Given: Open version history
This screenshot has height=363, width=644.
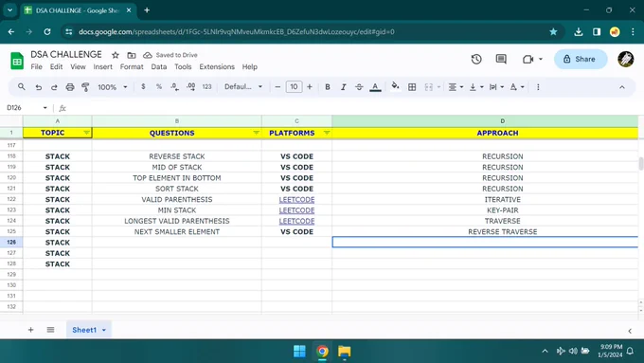Looking at the screenshot, I should pos(476,59).
